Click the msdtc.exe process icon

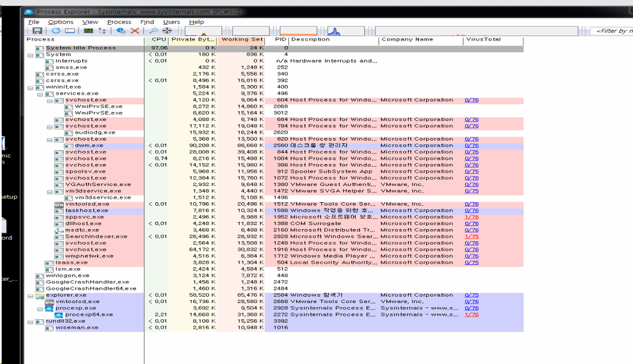point(59,230)
